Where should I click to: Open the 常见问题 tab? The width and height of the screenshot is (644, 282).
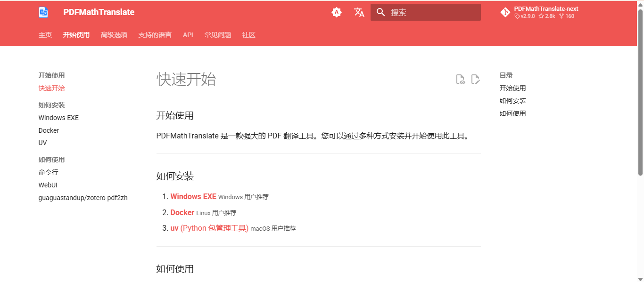click(218, 35)
